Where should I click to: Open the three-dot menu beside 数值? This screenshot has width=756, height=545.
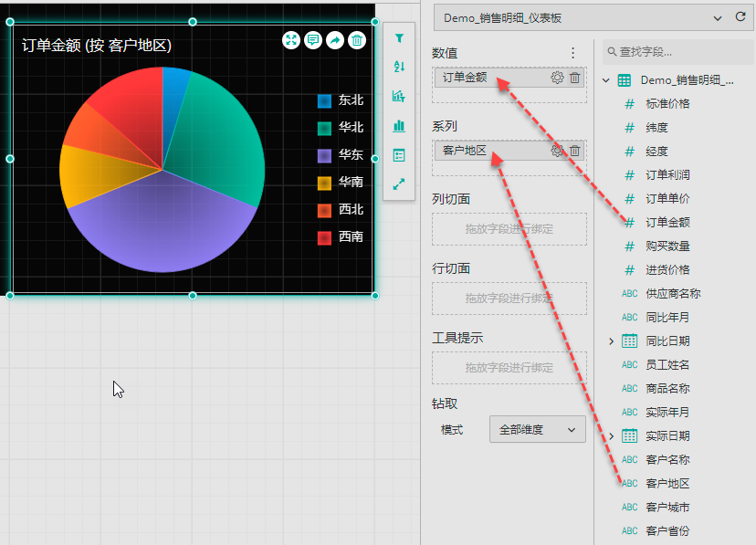click(572, 53)
